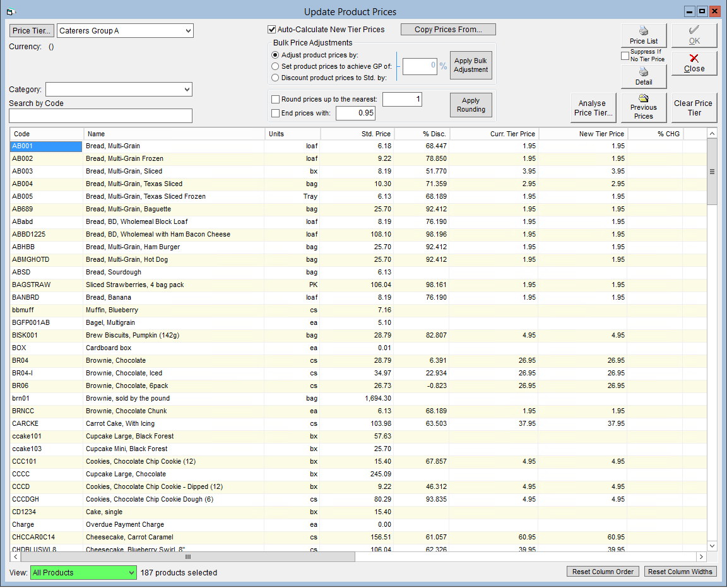Screen dimensions: 727x588
Task: Select the CCCDGH code row
Action: [x=358, y=500]
